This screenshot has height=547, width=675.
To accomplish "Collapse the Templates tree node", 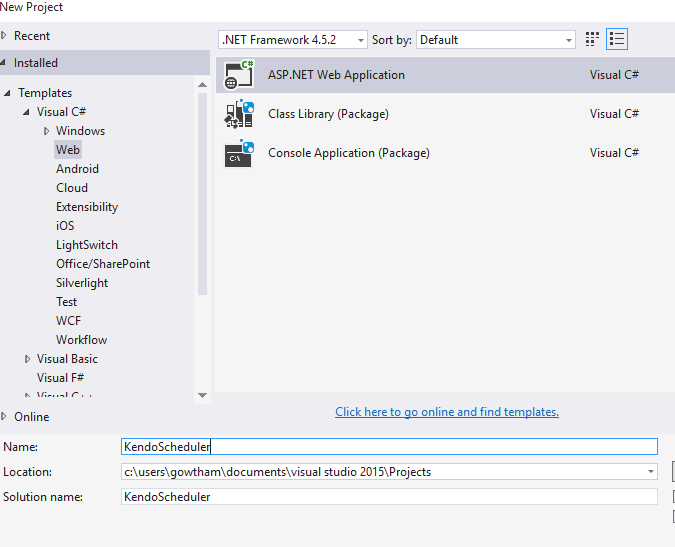I will 7,93.
